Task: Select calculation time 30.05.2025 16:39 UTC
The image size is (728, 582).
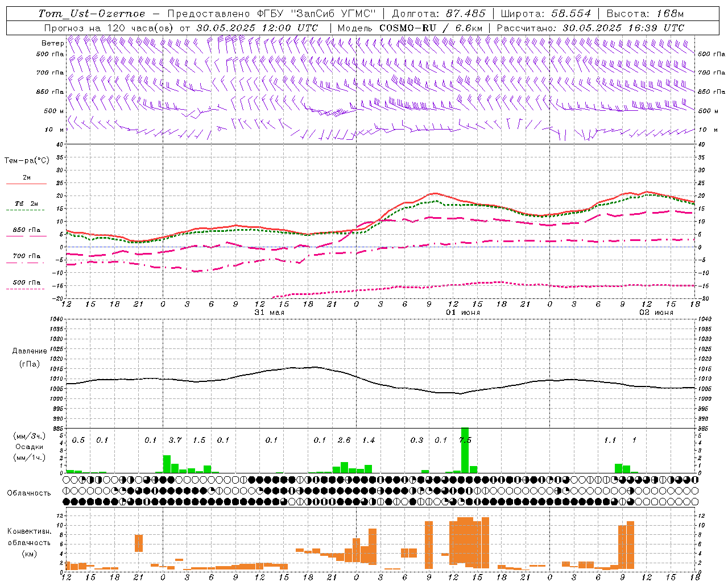Action: (623, 28)
